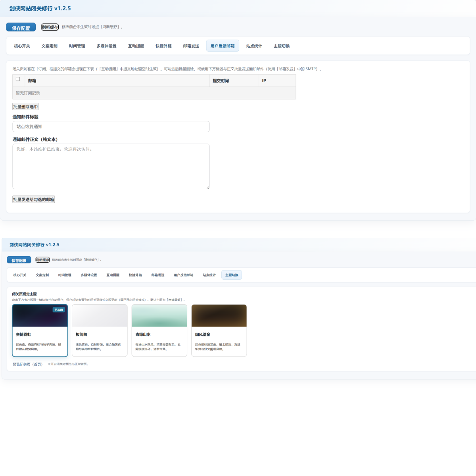Screen dimensions: 476x476
Task: Open 站点统计 tab in the 用户反馈邮箱 panel
Action: (254, 46)
